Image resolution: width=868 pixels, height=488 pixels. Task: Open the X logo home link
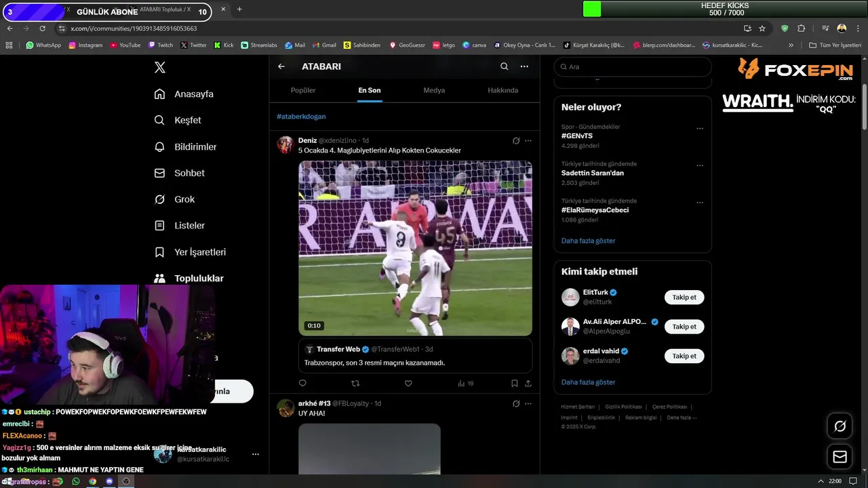coord(160,67)
